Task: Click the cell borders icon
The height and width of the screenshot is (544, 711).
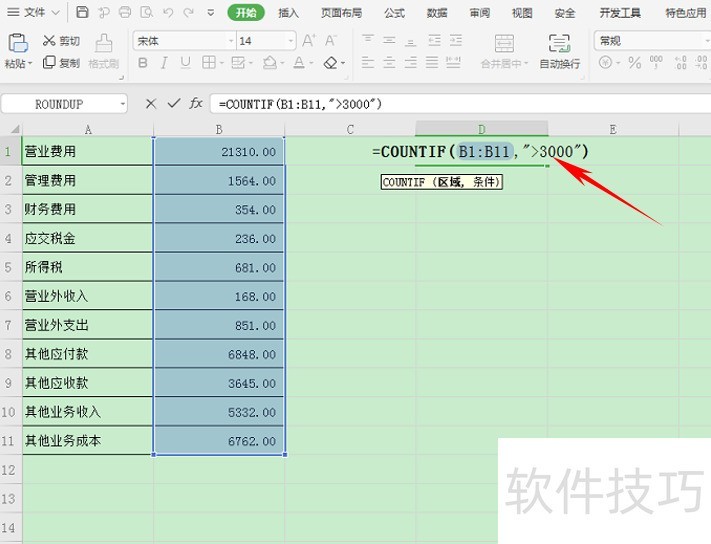Action: [x=209, y=63]
